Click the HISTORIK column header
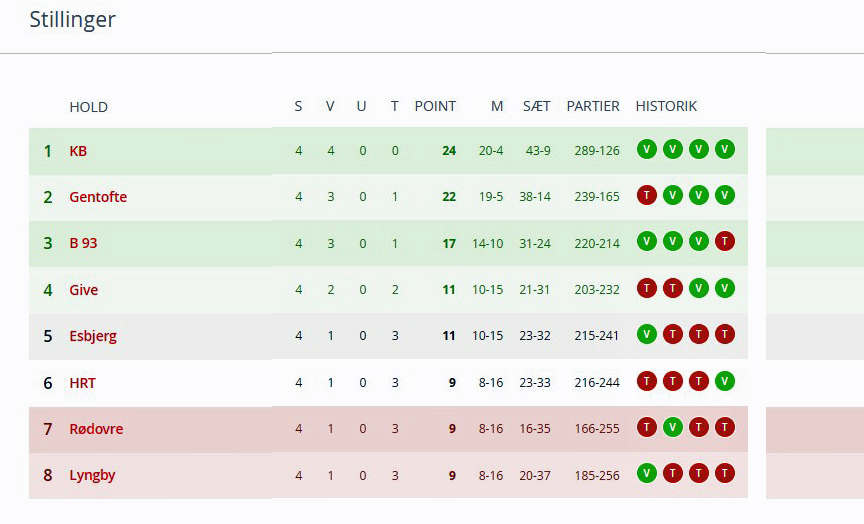864x524 pixels. pos(666,106)
